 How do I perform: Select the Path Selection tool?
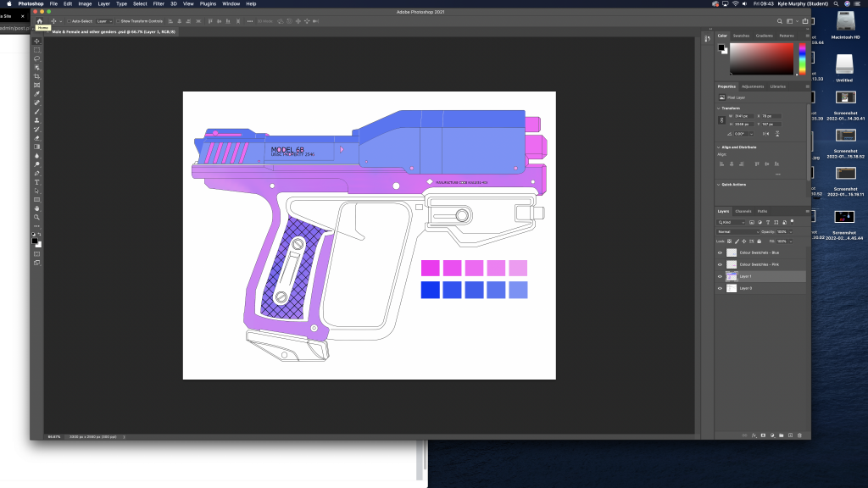[x=37, y=191]
